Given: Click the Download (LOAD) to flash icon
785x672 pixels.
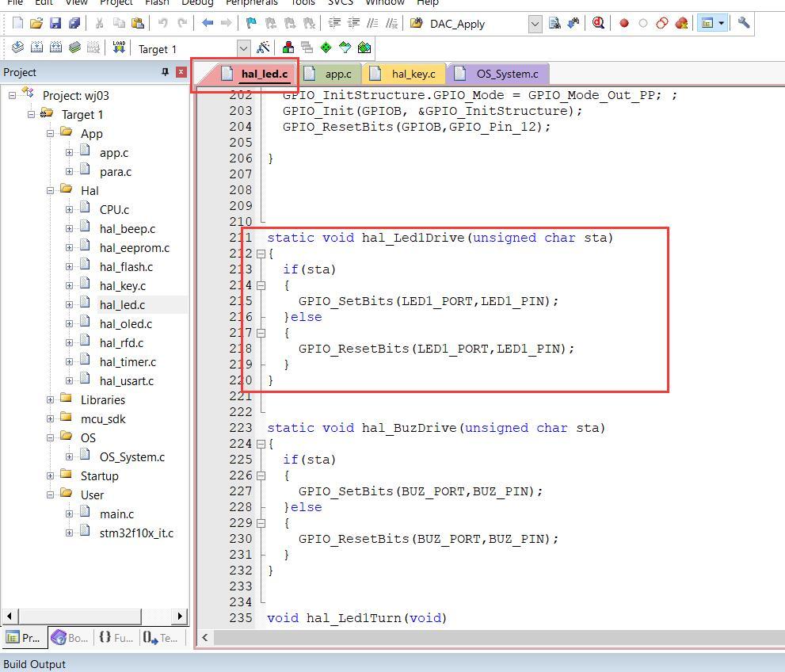Looking at the screenshot, I should [x=119, y=48].
